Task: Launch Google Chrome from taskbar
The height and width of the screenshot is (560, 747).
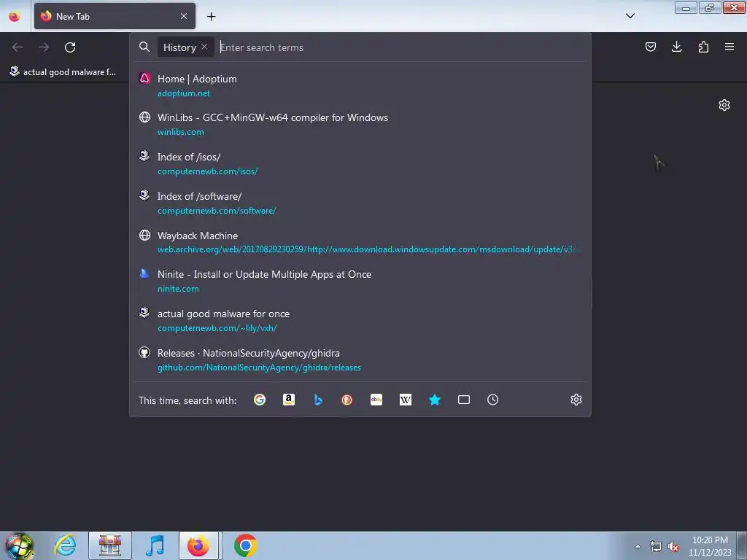Action: pos(245,545)
